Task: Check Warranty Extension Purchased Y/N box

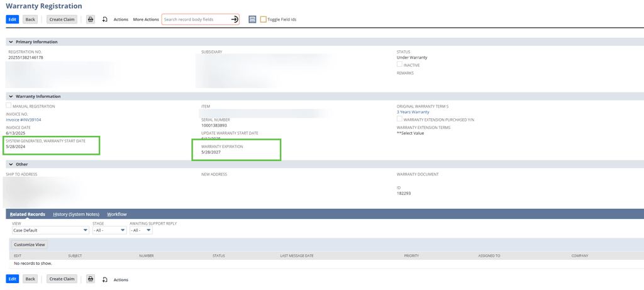Action: (x=399, y=119)
